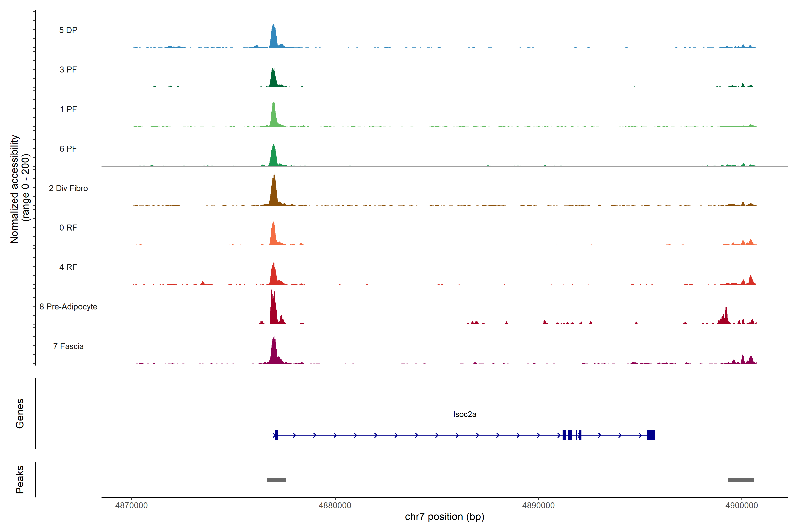Screen dimensions: 798x532
Task: Click the 4880000 axis tick label
Action: click(x=335, y=505)
